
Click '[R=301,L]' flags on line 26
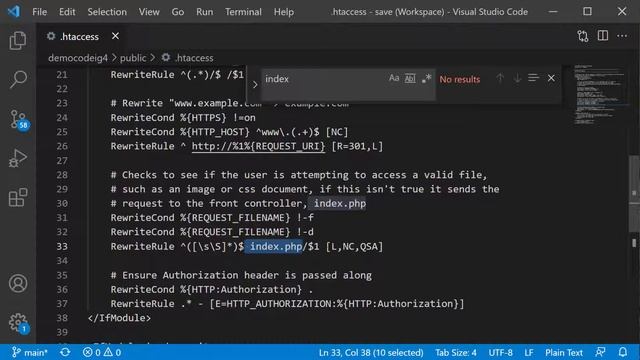click(x=357, y=146)
